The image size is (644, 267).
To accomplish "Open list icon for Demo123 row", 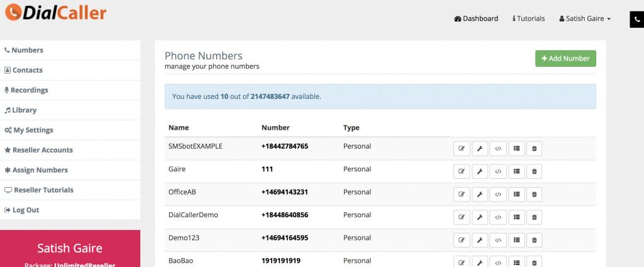I will (517, 241).
